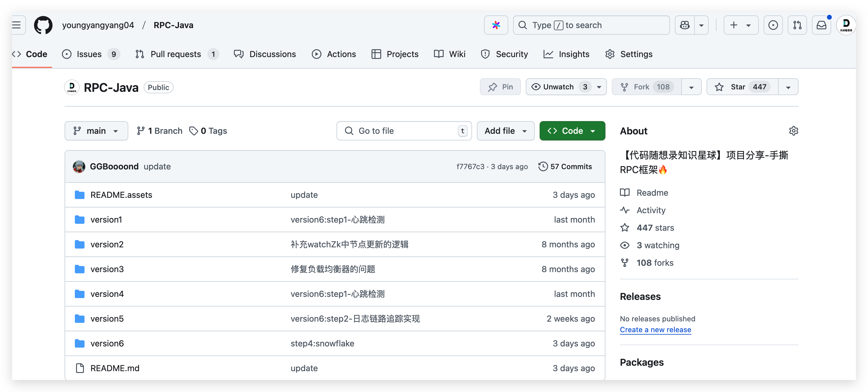Star the repository
The image size is (868, 392).
pos(742,87)
